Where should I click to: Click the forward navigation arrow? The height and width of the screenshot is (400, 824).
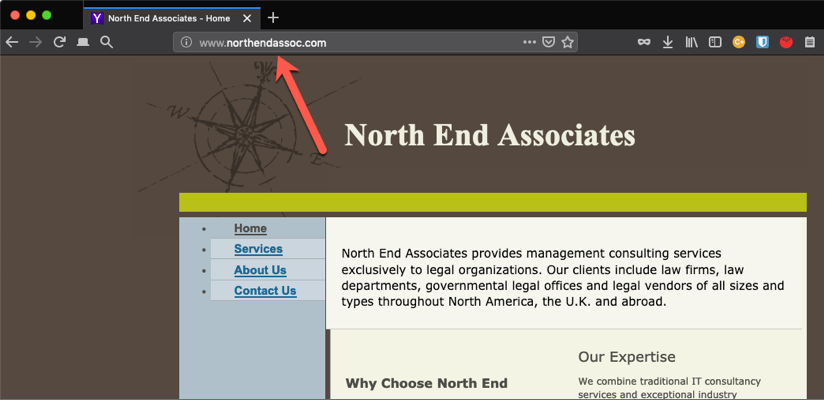click(35, 43)
